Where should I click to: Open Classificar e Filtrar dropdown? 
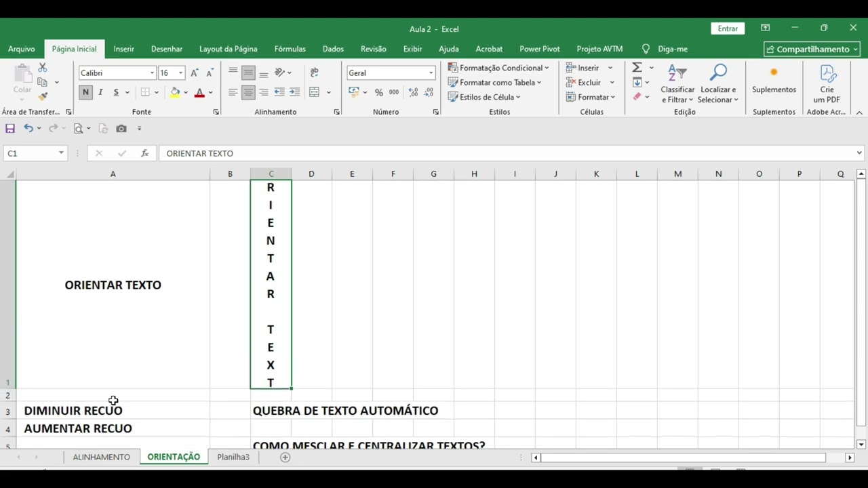pos(677,84)
